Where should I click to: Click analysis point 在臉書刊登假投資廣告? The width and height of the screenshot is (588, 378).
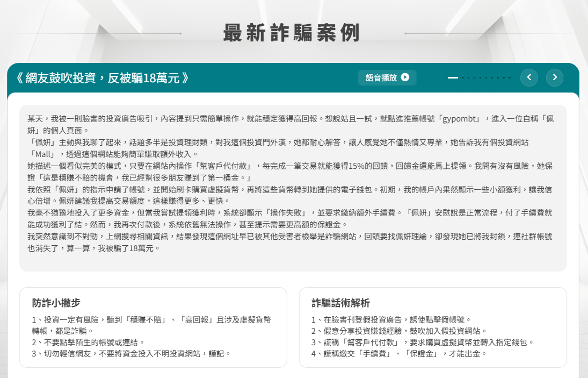click(391, 320)
